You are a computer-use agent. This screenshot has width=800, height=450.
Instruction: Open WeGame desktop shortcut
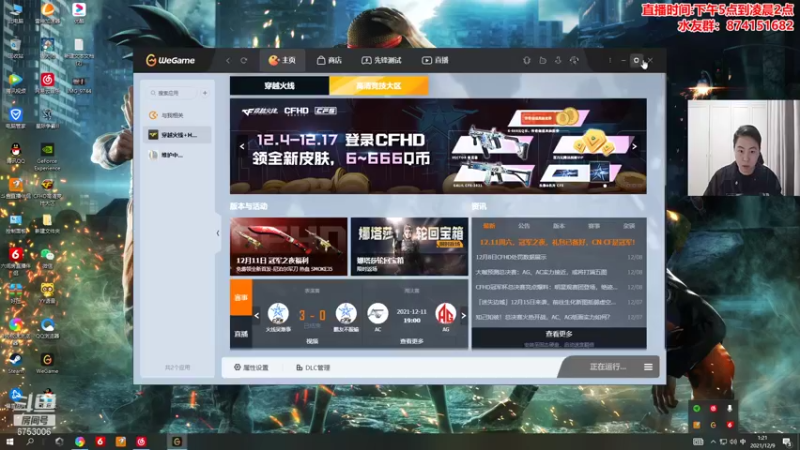point(47,362)
